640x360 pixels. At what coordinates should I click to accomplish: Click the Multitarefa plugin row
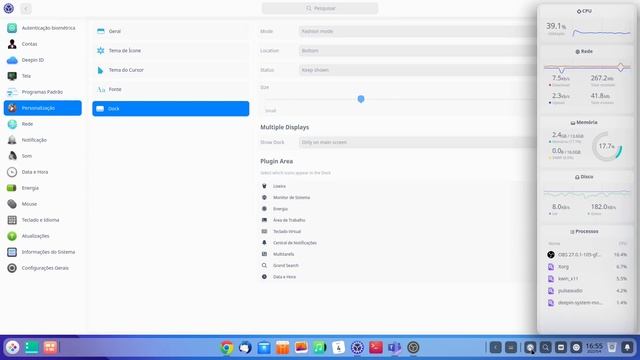pos(396,254)
